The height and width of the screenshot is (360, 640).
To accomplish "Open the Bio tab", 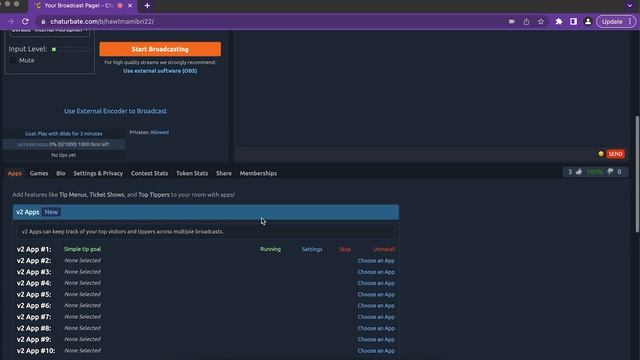I will [61, 173].
